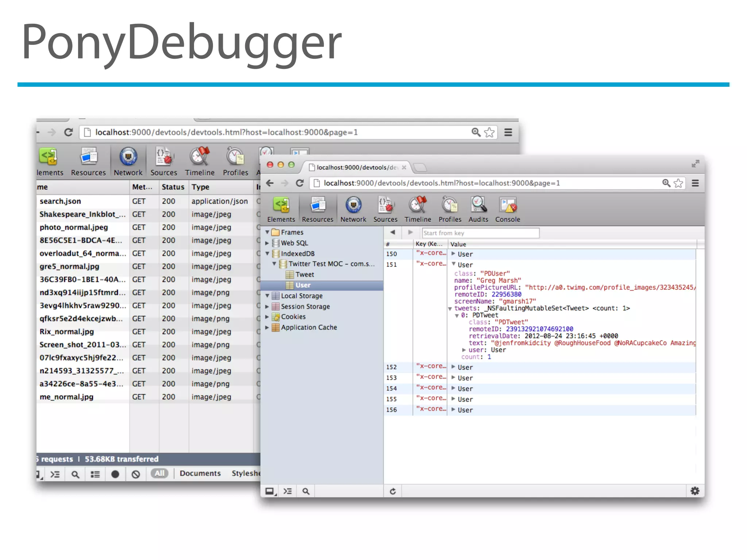Open Resources panel in front window
The width and height of the screenshot is (747, 560).
point(317,210)
